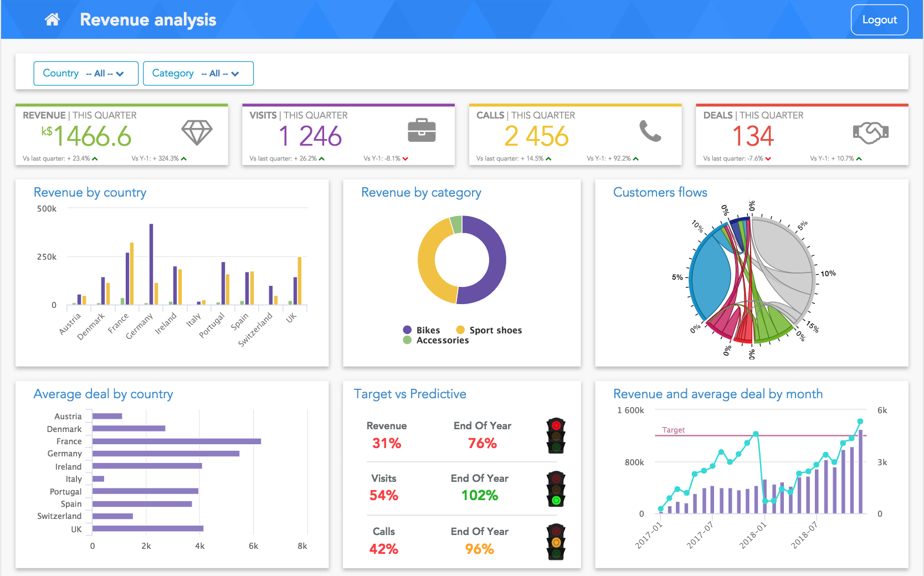Click the red down arrow after -7.6%
Image resolution: width=924 pixels, height=576 pixels.
point(768,158)
